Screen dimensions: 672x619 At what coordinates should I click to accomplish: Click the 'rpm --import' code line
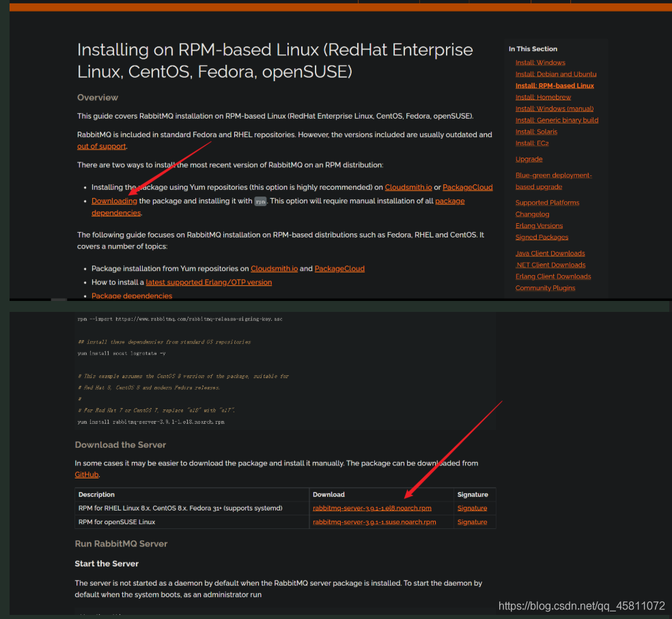pyautogui.click(x=180, y=319)
